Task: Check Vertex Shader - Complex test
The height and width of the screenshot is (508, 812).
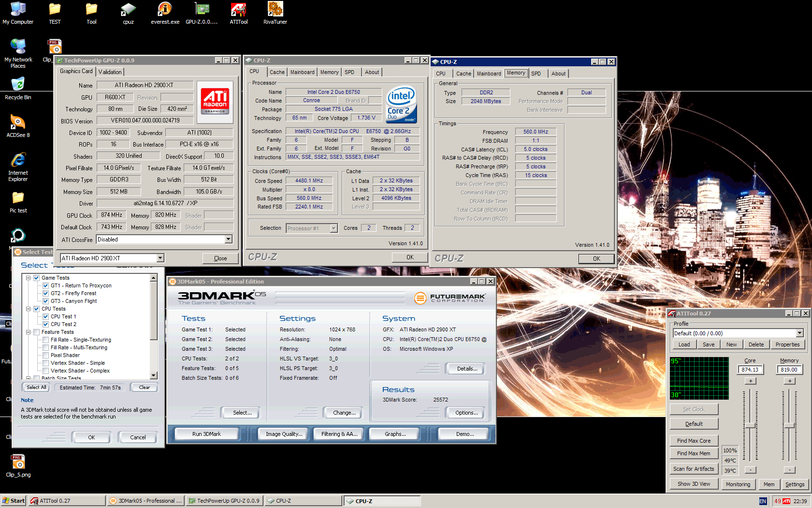Action: (45, 371)
